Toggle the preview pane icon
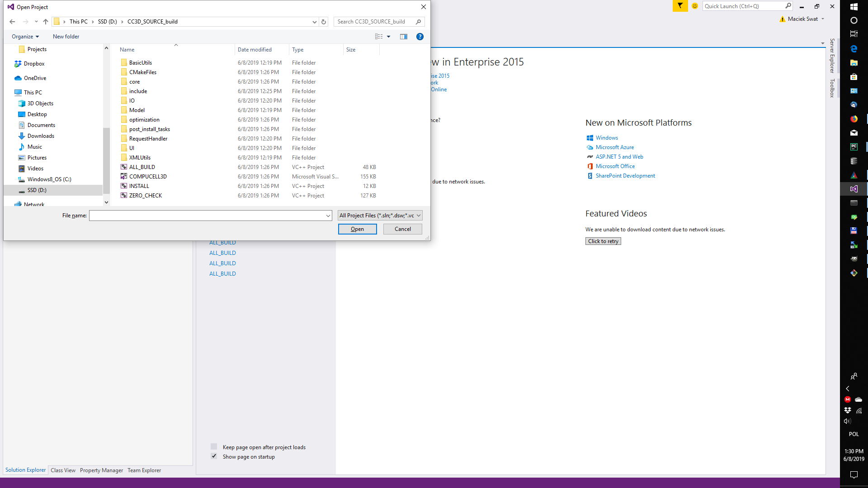 [404, 37]
